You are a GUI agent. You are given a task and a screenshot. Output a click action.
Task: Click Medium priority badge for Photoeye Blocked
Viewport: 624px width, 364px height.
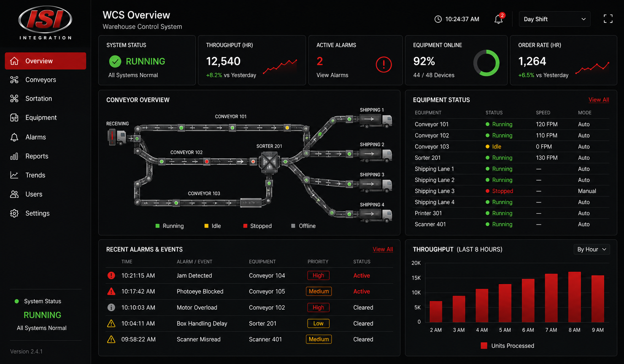pyautogui.click(x=319, y=291)
